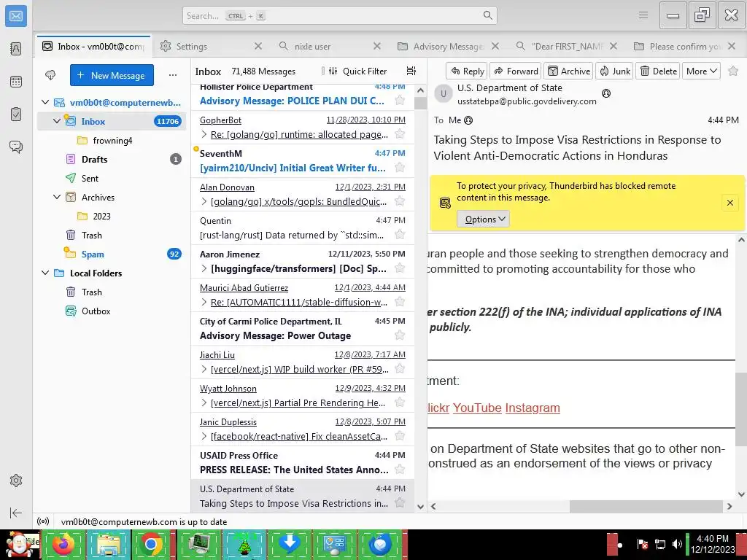Star the SeventhM Unciv message
Image resolution: width=747 pixels, height=560 pixels.
(400, 168)
